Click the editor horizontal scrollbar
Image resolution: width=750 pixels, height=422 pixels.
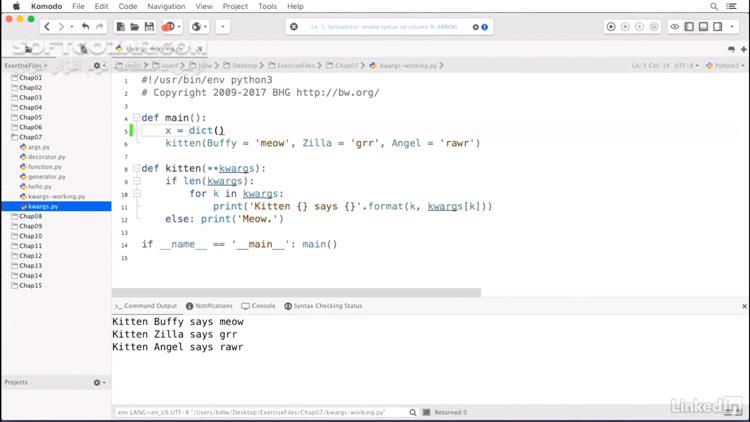pos(297,292)
